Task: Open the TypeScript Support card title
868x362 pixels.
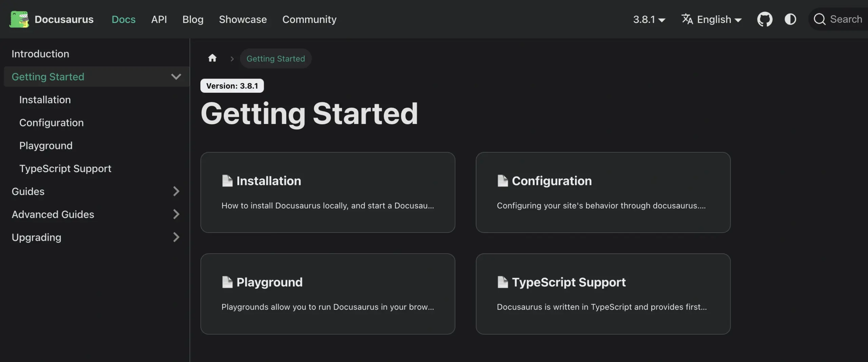Action: tap(569, 282)
